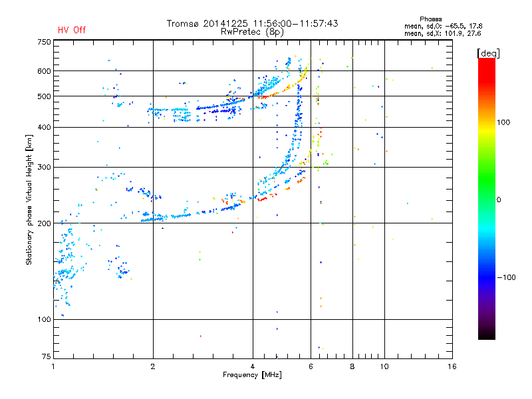532x399 pixels.
Task: Click the '[deg]' colorbar label
Action: (489, 53)
